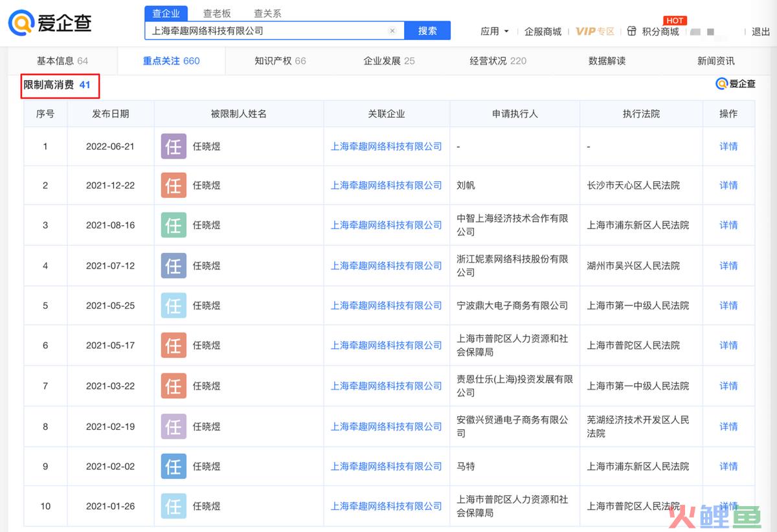Click applicant 刘帆 in row 2
This screenshot has width=777, height=532.
pos(466,185)
